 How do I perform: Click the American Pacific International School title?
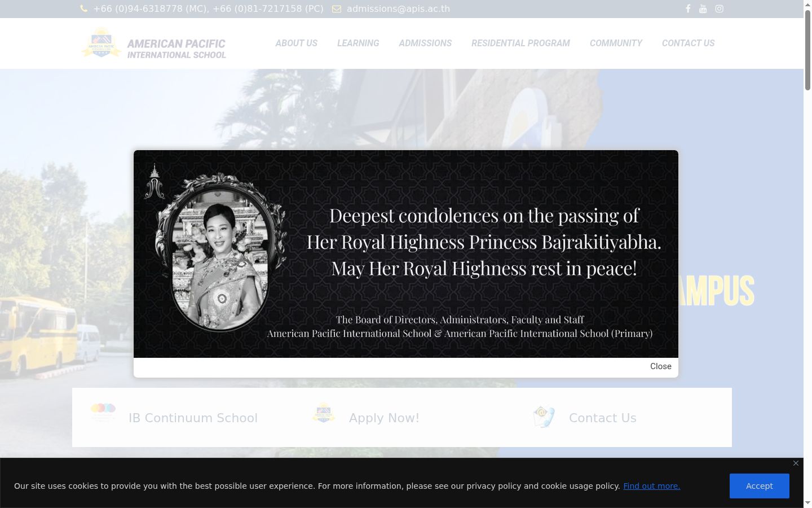[176, 49]
